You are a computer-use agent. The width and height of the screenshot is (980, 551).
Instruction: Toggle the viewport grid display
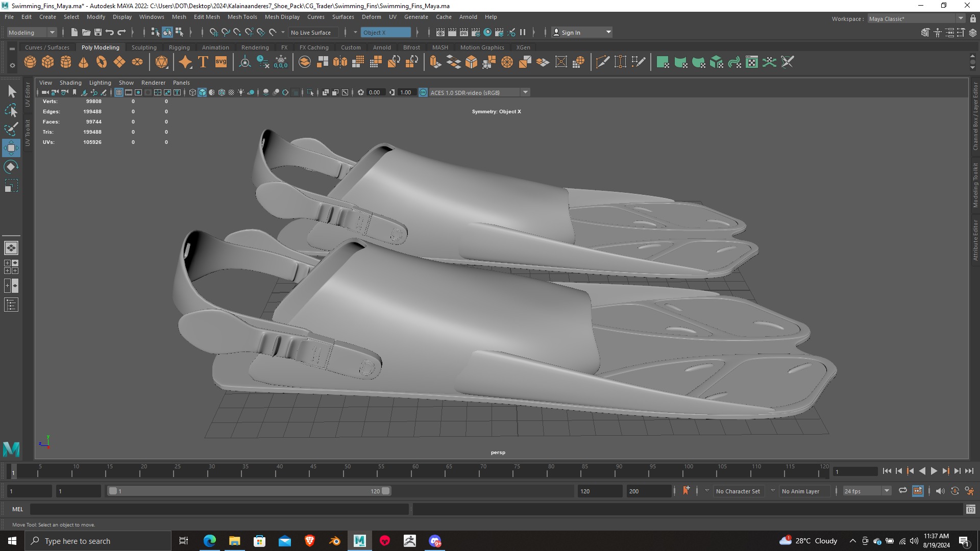pos(119,92)
